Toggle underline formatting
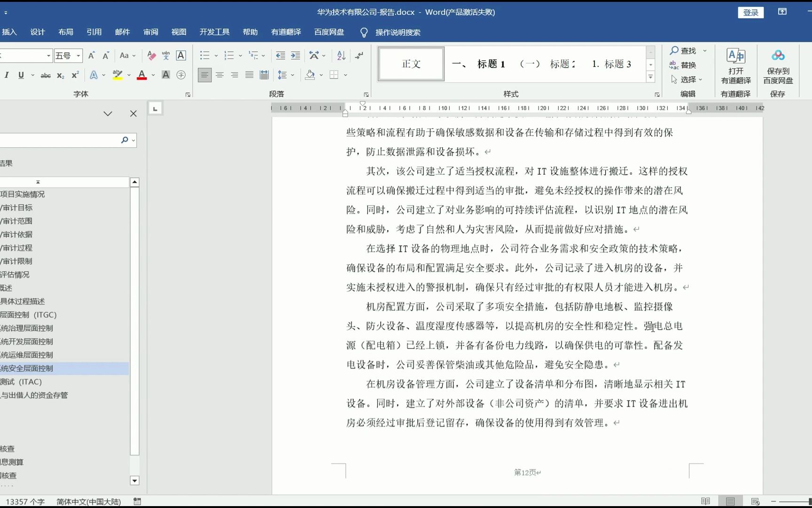 21,75
